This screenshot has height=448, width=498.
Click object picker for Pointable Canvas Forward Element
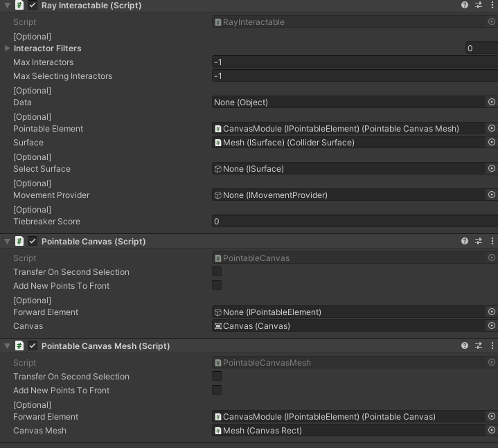tap(491, 312)
